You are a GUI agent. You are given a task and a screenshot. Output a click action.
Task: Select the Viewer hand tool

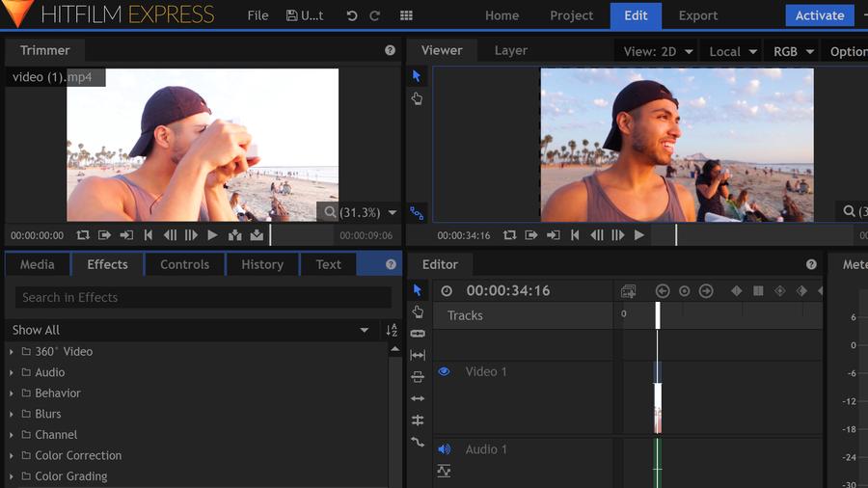point(417,98)
